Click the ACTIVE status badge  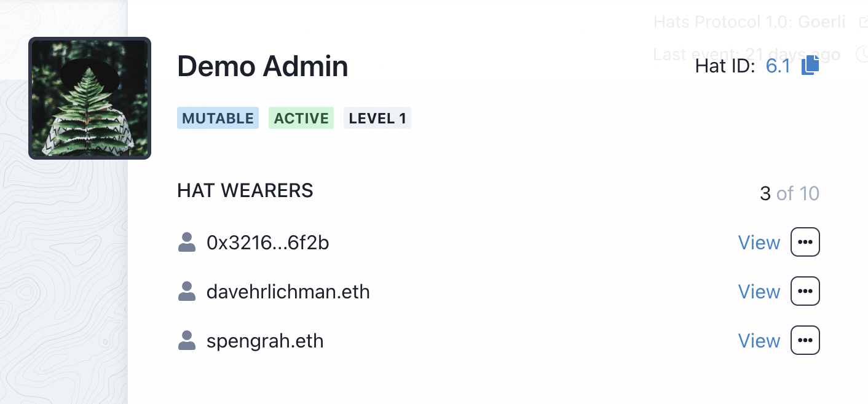[x=301, y=118]
